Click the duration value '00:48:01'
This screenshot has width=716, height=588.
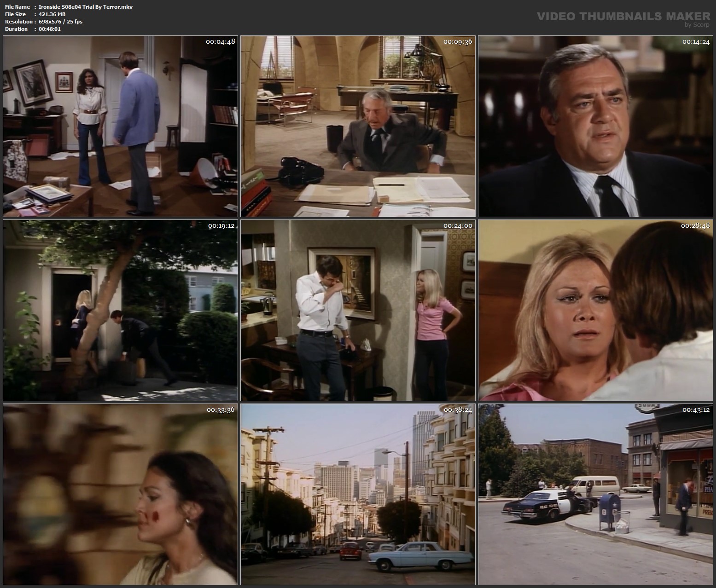(50, 29)
